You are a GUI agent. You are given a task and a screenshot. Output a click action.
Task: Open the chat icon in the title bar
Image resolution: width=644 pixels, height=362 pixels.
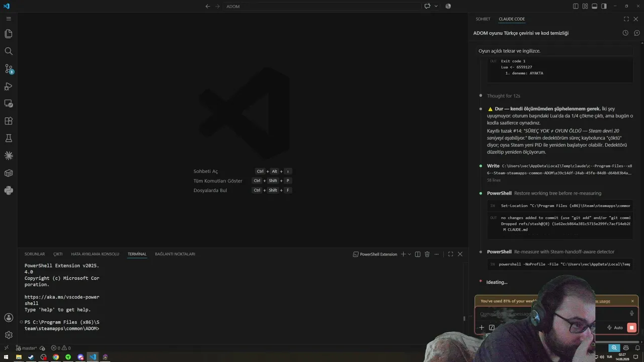[x=427, y=7]
